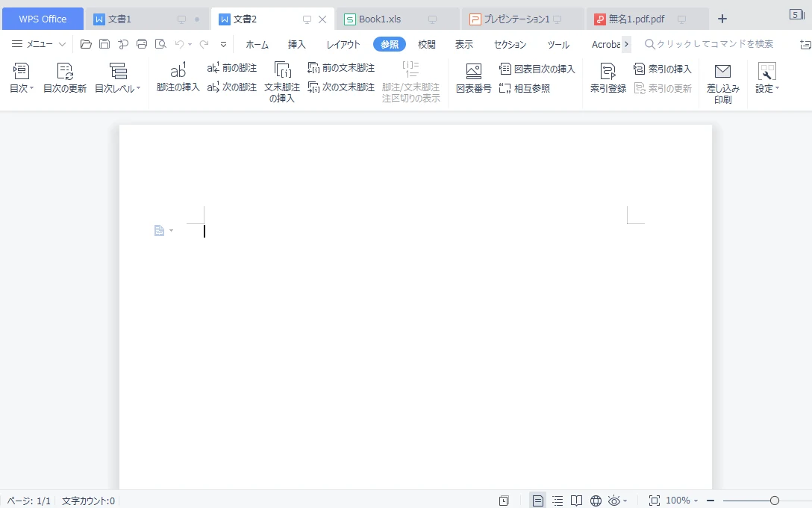
Task: Open the 100% zoom level dropdown
Action: (x=681, y=501)
